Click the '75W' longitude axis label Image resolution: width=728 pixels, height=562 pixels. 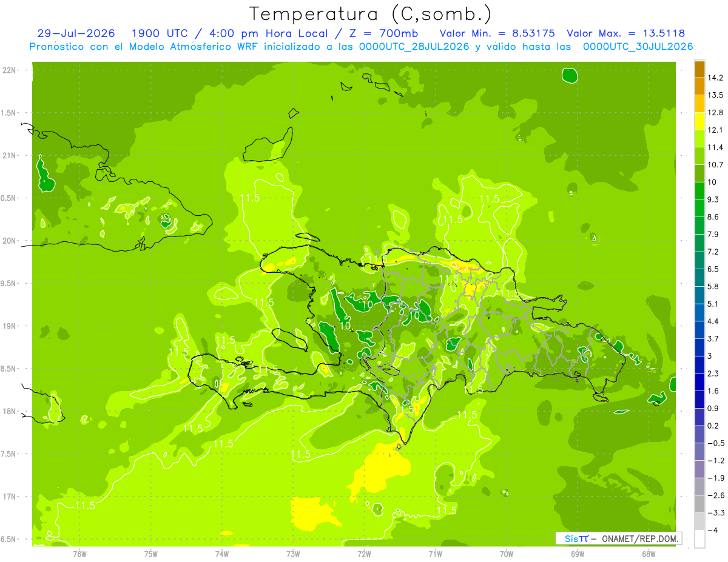coord(151,554)
